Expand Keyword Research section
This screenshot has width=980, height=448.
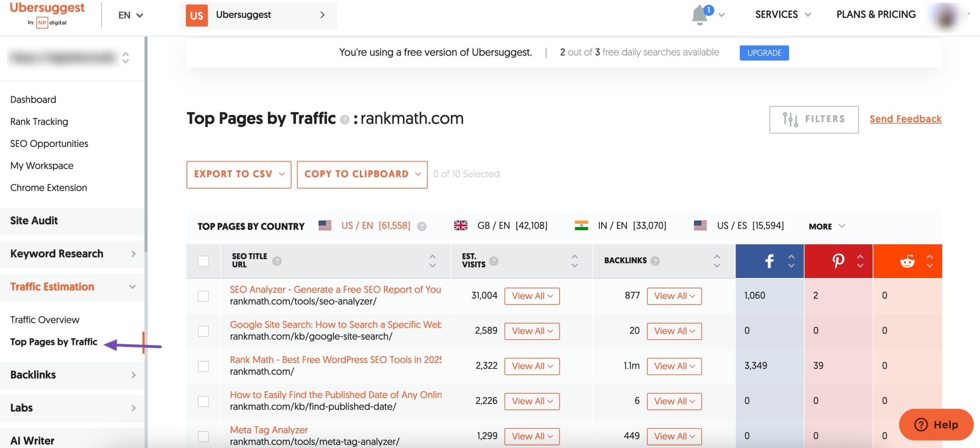tap(72, 254)
